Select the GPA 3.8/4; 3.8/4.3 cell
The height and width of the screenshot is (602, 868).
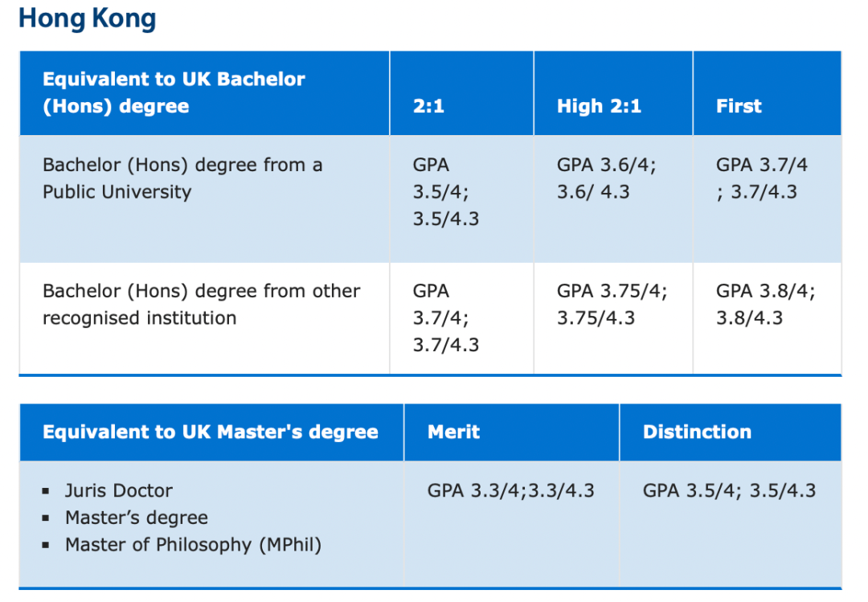click(x=765, y=305)
